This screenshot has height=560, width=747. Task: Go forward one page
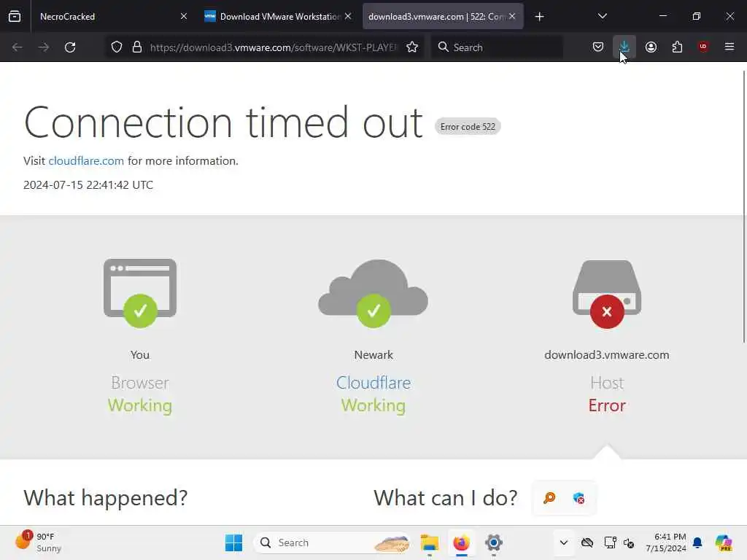pos(43,47)
